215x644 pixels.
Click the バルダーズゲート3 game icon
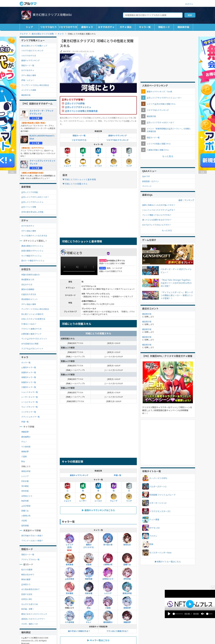145,487
